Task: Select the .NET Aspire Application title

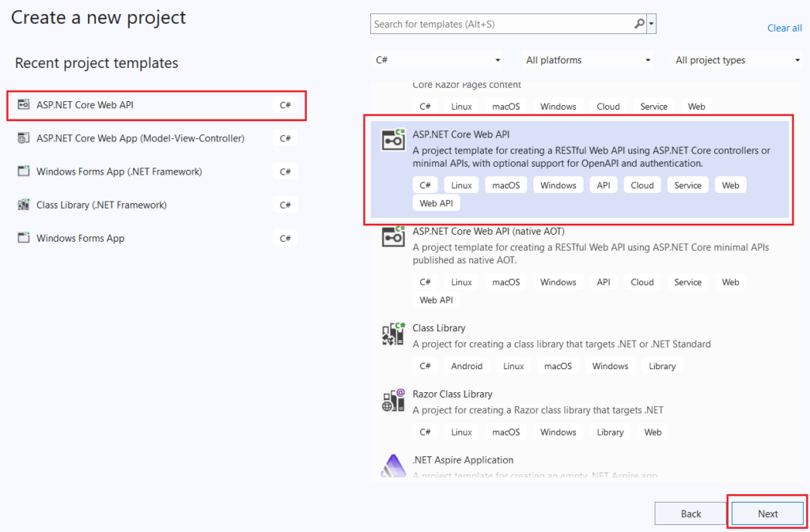Action: tap(463, 460)
